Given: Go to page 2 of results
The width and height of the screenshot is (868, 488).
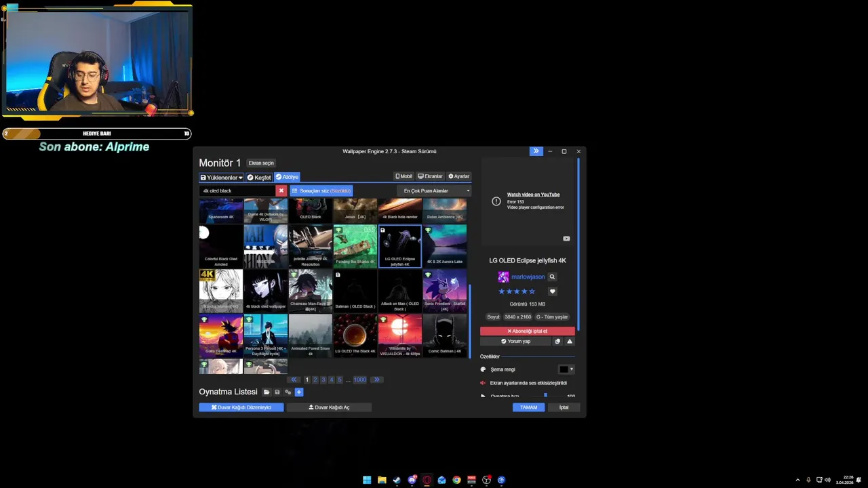Looking at the screenshot, I should 315,380.
